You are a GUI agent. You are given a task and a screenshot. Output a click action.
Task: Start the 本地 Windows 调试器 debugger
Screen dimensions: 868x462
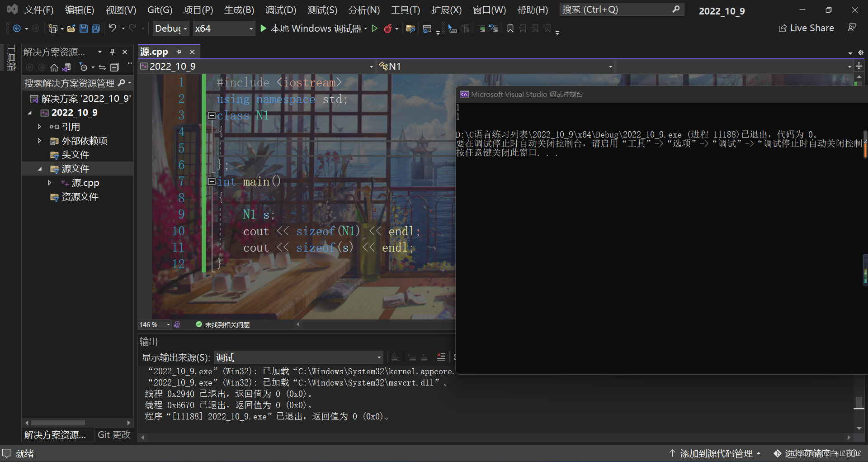[x=311, y=29]
